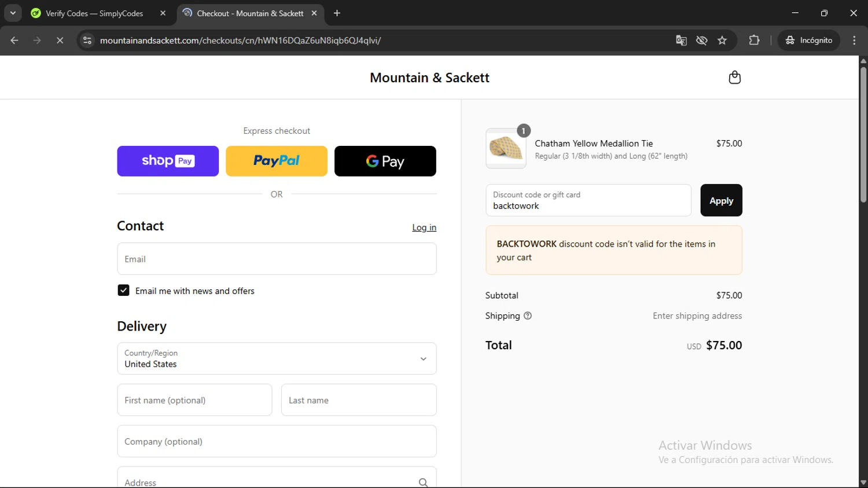
Task: Focus the Address field
Action: [277, 478]
